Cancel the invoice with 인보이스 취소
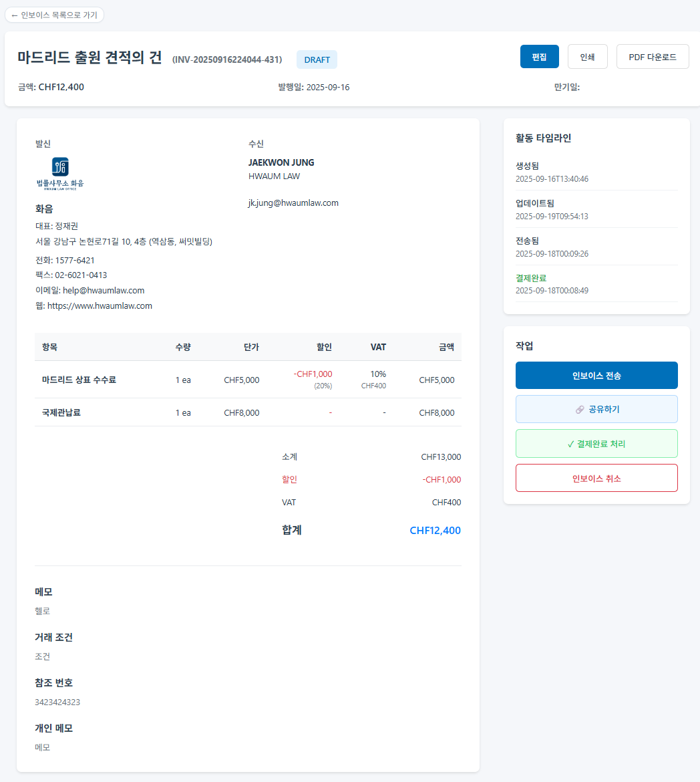This screenshot has width=700, height=782. click(596, 479)
